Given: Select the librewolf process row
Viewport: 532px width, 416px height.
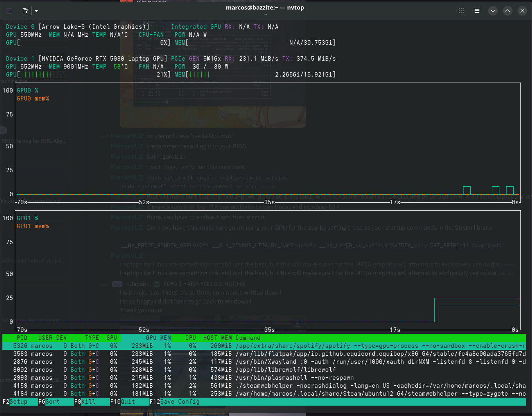Looking at the screenshot, I should tap(264, 370).
